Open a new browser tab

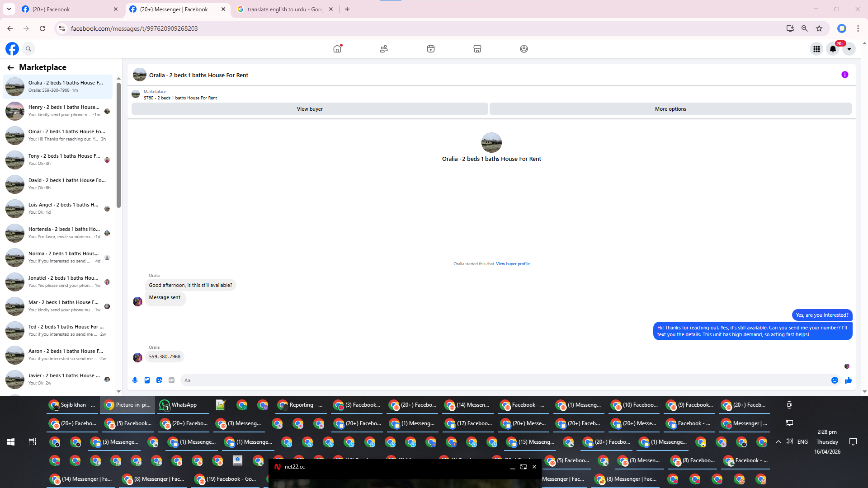(347, 9)
